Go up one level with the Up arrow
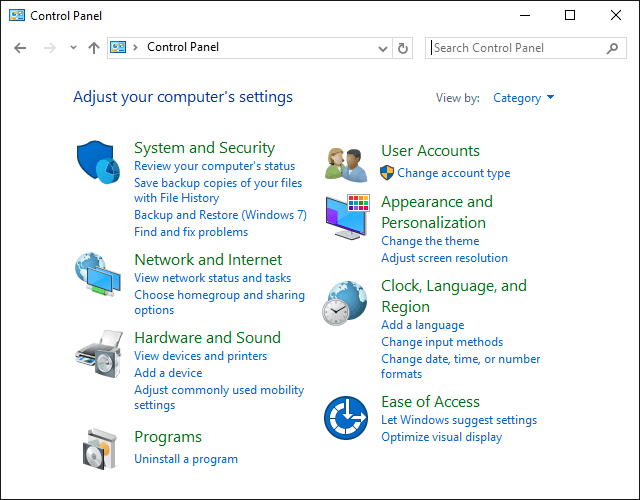Image resolution: width=640 pixels, height=500 pixels. tap(94, 48)
